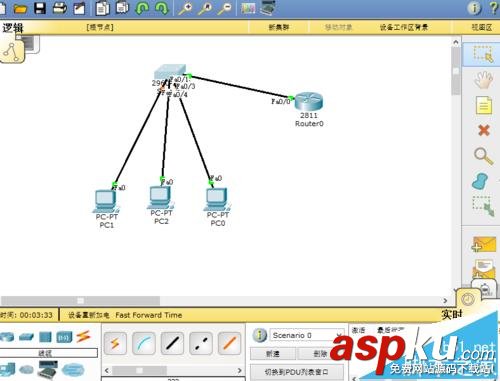Select the Multiuser Connection cloud icon
This screenshot has height=381, width=500.
point(73,370)
